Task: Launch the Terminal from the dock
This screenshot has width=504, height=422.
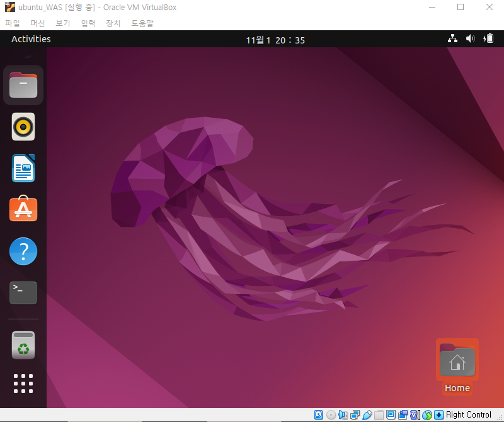Action: pyautogui.click(x=23, y=293)
